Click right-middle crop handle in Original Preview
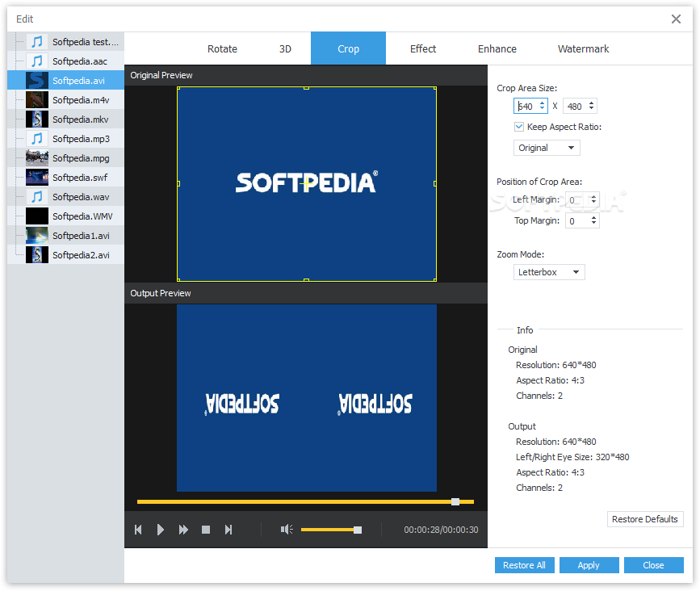The height and width of the screenshot is (591, 700). click(435, 183)
